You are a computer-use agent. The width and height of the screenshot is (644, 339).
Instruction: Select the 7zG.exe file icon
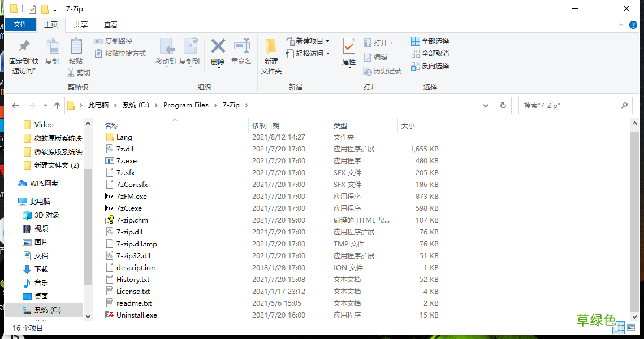(110, 208)
